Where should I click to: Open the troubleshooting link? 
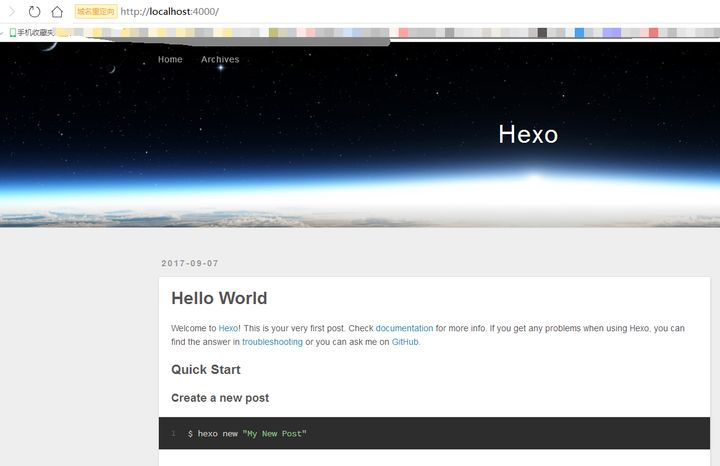[272, 342]
